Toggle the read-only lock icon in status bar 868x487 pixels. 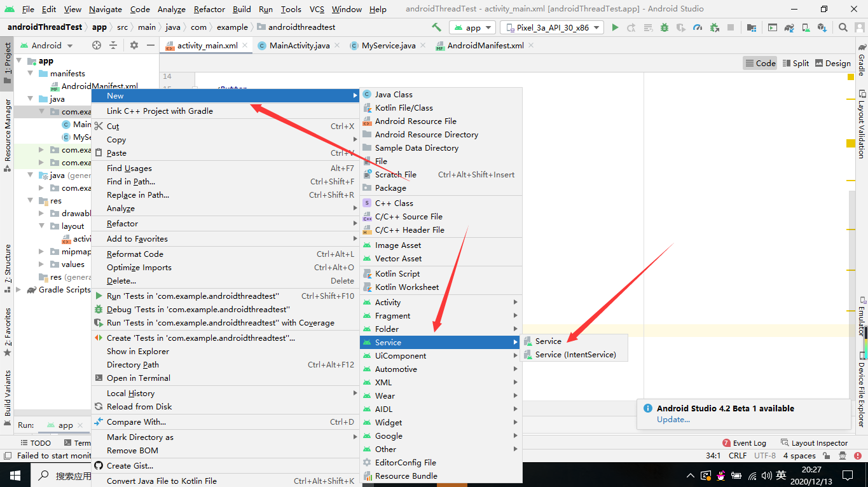[827, 456]
